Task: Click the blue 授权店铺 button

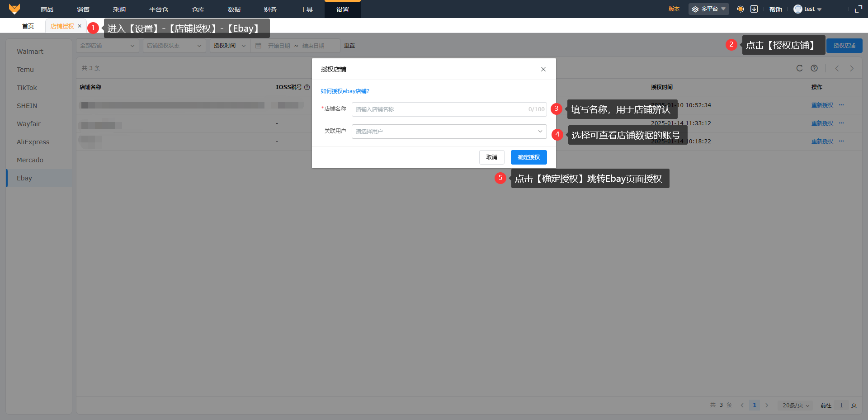Action: coord(844,46)
